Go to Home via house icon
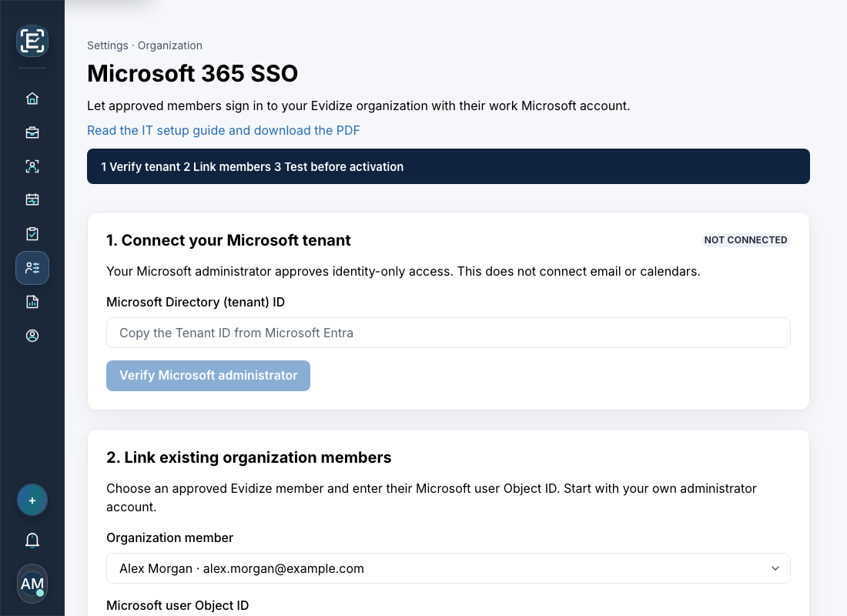 tap(32, 99)
